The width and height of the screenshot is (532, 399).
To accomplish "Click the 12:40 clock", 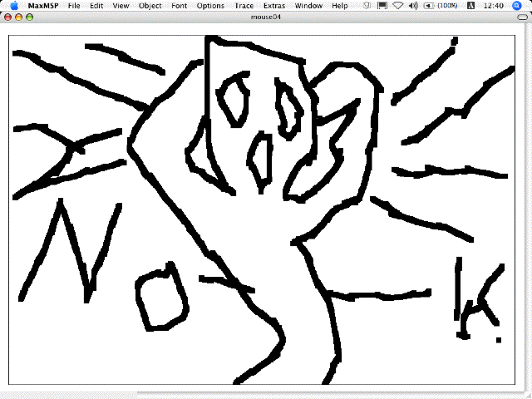I will pyautogui.click(x=493, y=6).
